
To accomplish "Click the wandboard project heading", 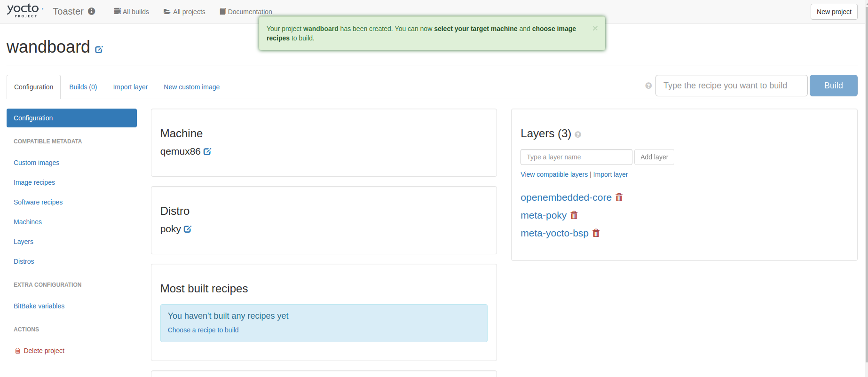I will (48, 47).
